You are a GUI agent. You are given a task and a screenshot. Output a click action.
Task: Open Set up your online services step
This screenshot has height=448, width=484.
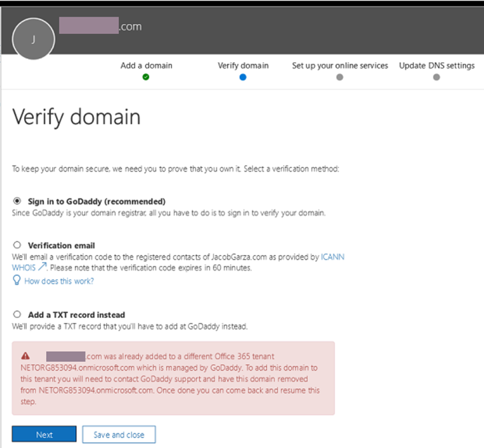pos(340,65)
